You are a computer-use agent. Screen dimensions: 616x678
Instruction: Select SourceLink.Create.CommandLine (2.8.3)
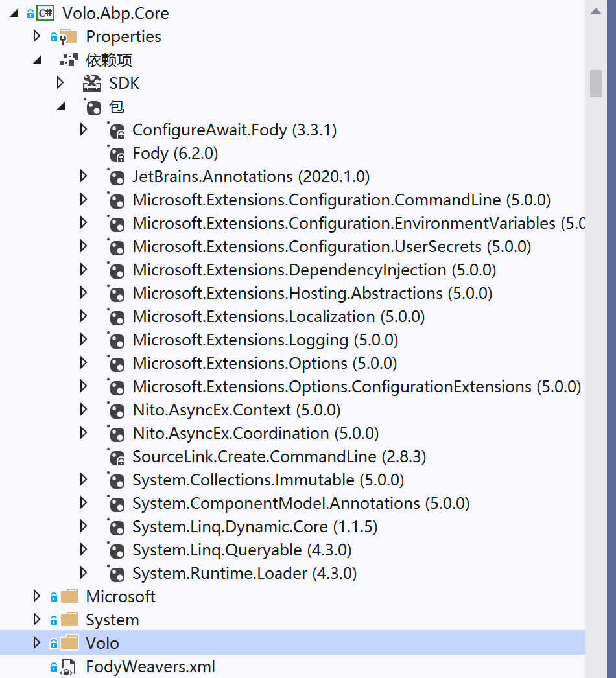coord(279,457)
